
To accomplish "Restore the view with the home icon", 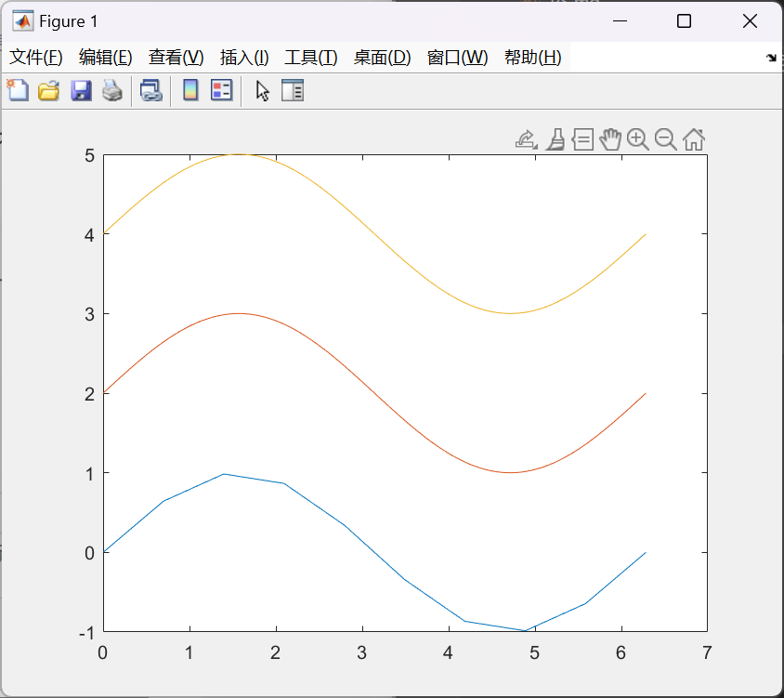I will 693,139.
